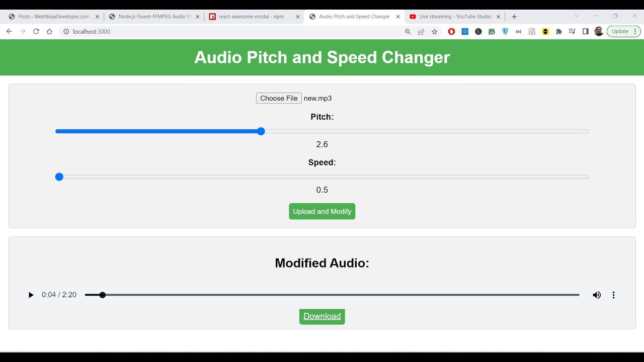This screenshot has height=362, width=644.
Task: Switch to react-awesome-modal npm tab
Action: tap(251, 17)
